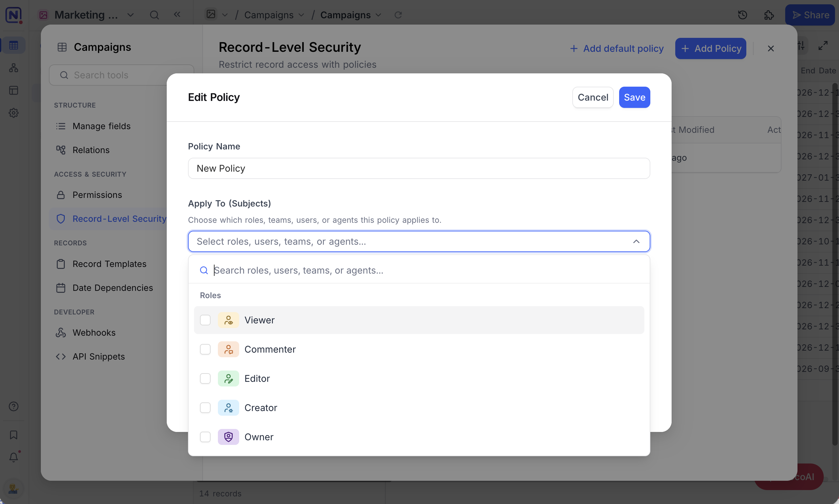This screenshot has height=504, width=839.
Task: Open the settings gear in sidebar
Action: coord(14,113)
